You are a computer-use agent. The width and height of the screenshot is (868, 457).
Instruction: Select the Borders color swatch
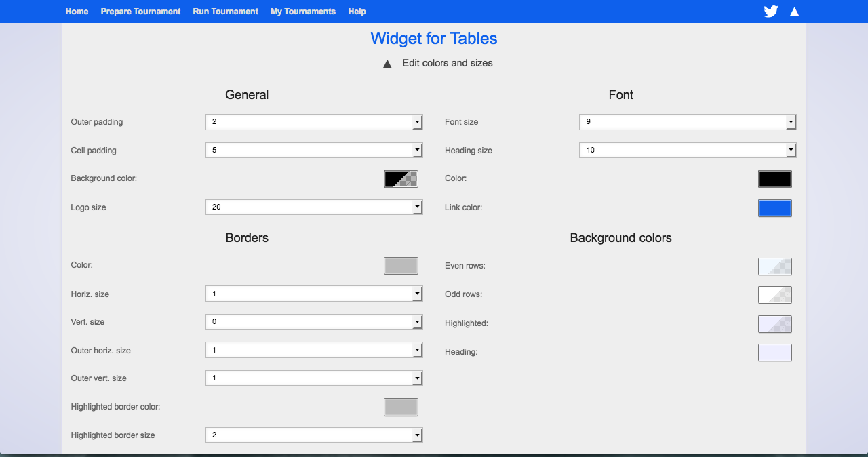[401, 266]
